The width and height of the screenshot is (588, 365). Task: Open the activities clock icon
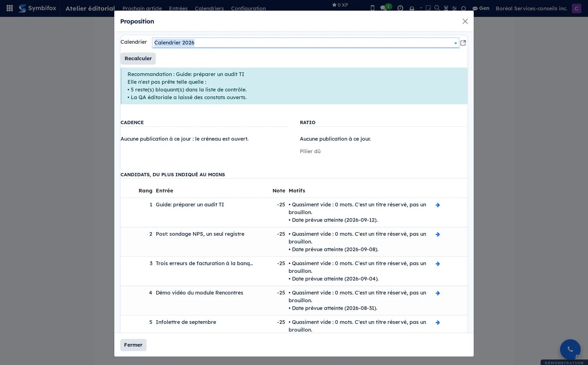400,8
